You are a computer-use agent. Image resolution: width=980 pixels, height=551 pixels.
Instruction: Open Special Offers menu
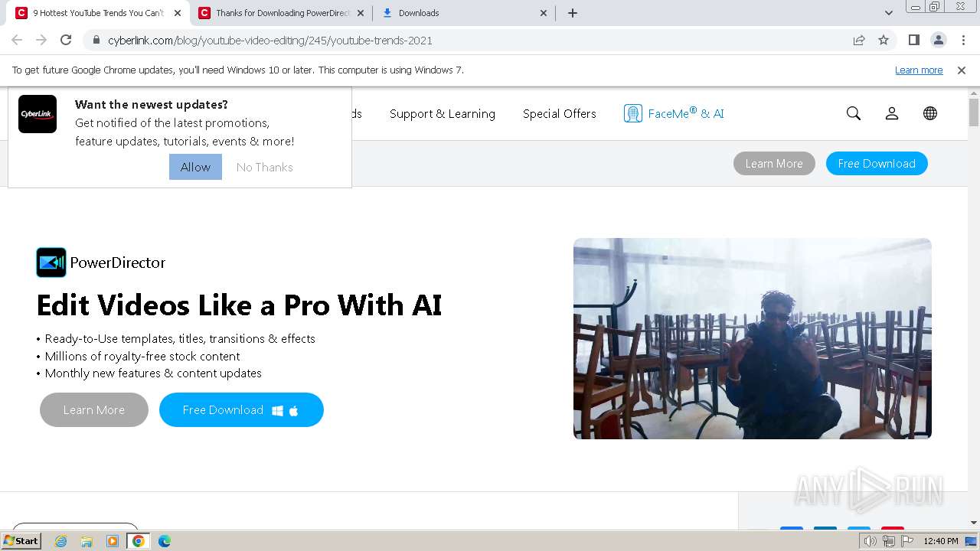click(x=560, y=113)
